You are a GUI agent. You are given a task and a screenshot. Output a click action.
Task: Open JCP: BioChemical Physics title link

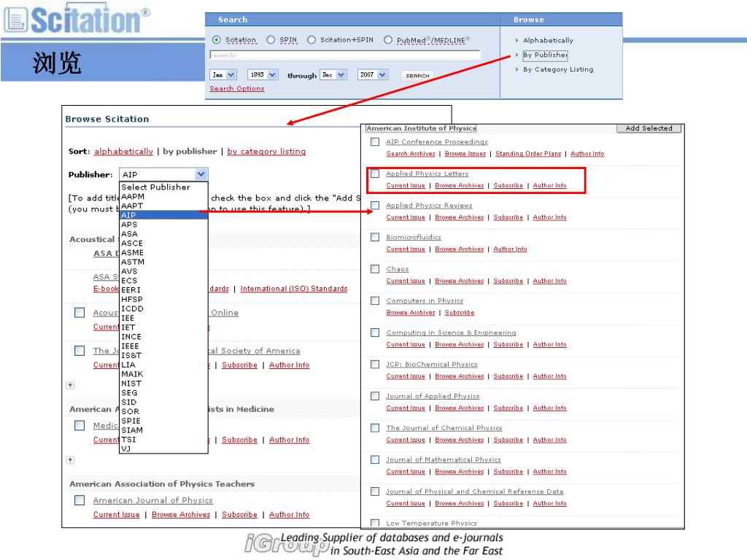[x=432, y=365]
